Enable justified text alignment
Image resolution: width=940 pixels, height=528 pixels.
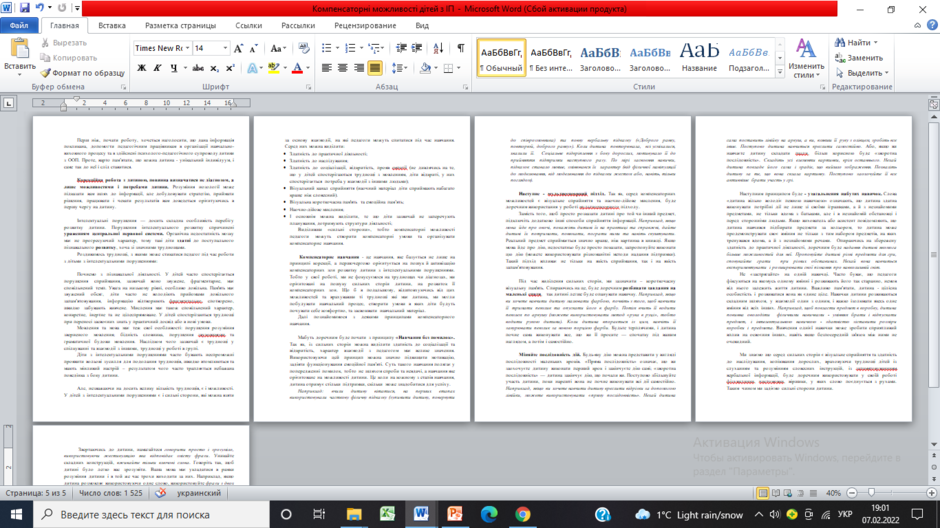pos(375,68)
